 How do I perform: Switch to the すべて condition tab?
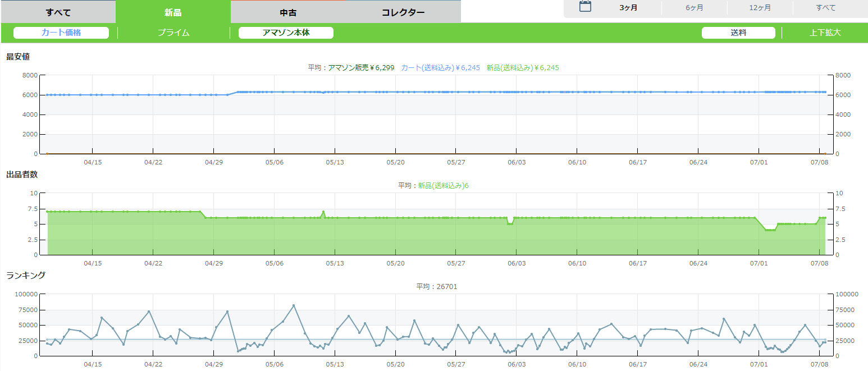tap(58, 12)
